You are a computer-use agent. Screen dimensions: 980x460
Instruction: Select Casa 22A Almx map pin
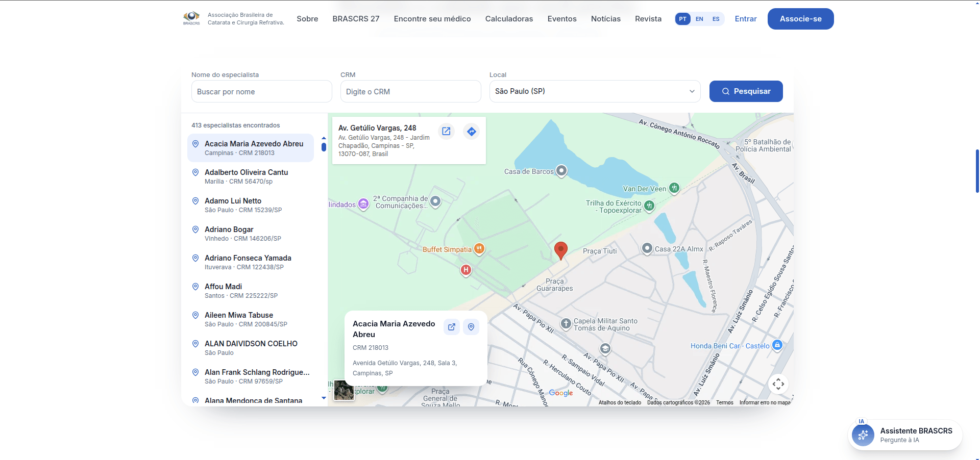click(647, 248)
